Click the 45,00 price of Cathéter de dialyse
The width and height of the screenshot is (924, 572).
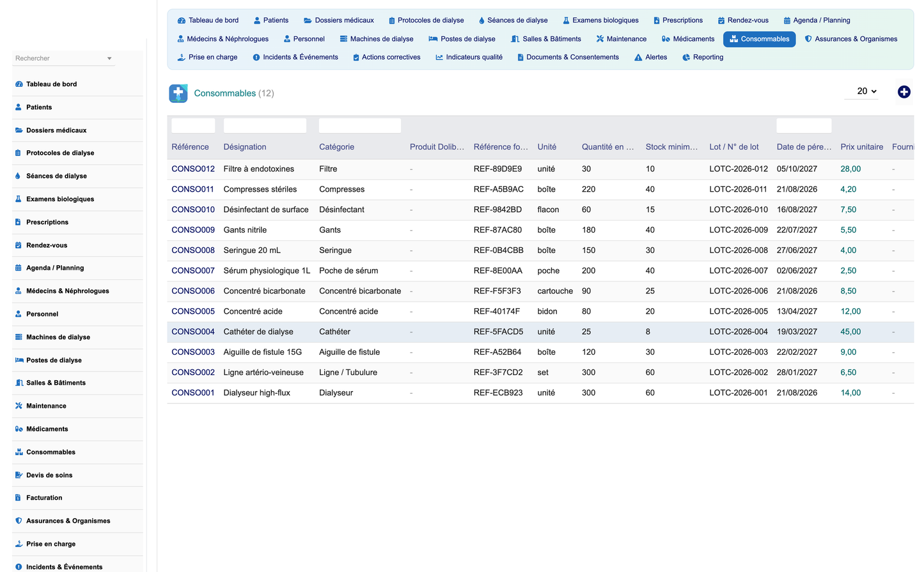click(x=850, y=332)
